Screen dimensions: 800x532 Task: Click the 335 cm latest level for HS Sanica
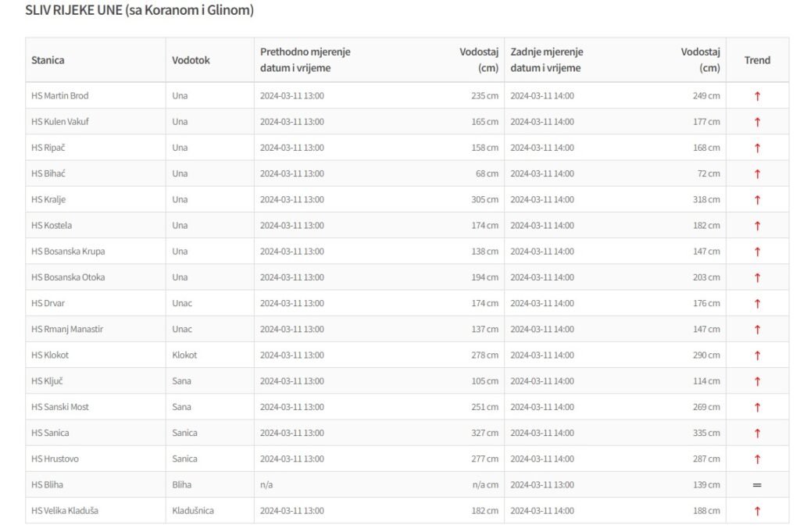point(705,433)
